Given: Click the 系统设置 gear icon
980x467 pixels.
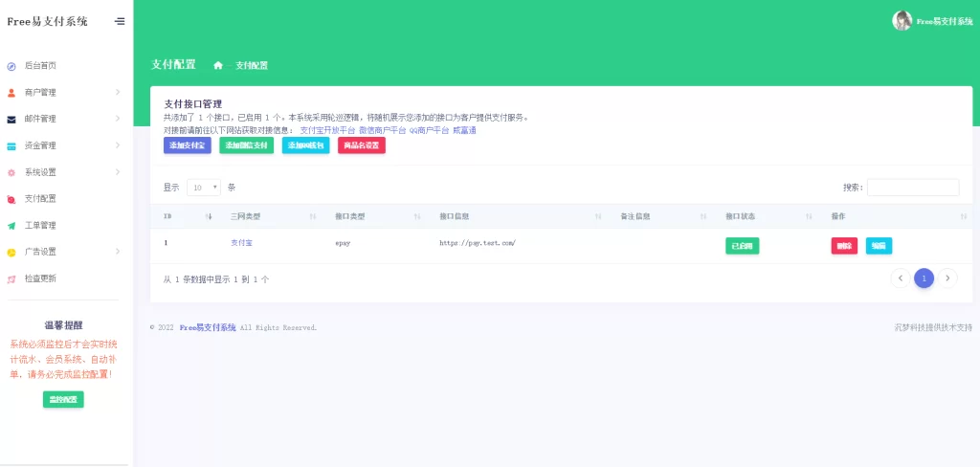Looking at the screenshot, I should [11, 172].
